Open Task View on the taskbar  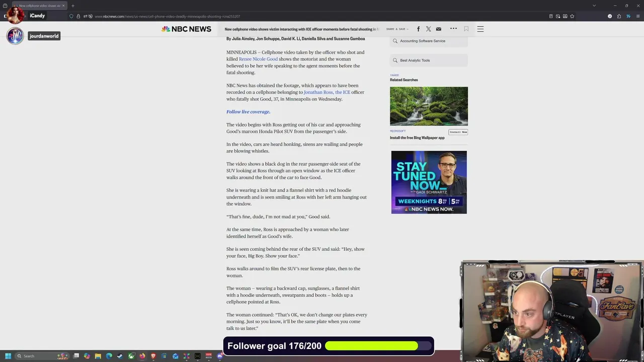click(x=76, y=356)
